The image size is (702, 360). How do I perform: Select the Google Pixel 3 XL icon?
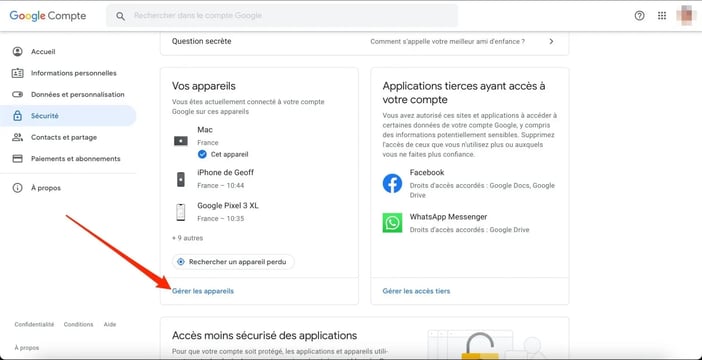point(180,212)
